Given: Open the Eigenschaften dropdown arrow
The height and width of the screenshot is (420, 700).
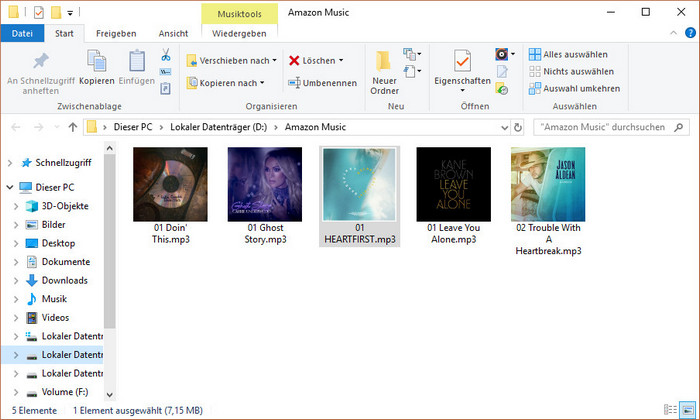Looking at the screenshot, I should click(462, 91).
